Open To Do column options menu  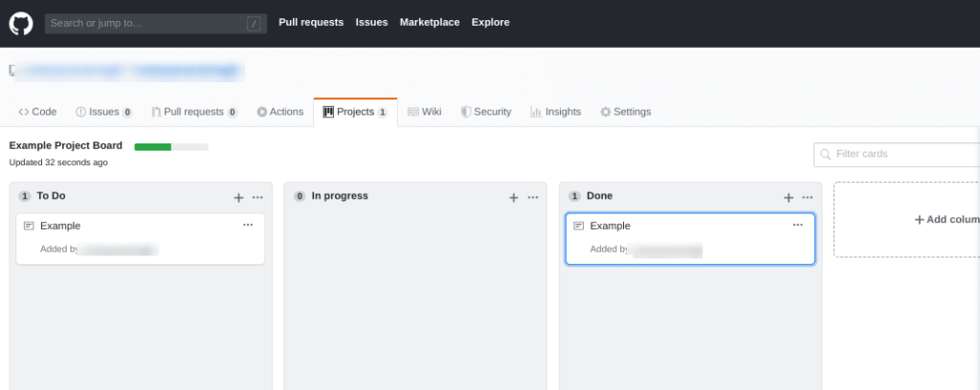tap(257, 197)
